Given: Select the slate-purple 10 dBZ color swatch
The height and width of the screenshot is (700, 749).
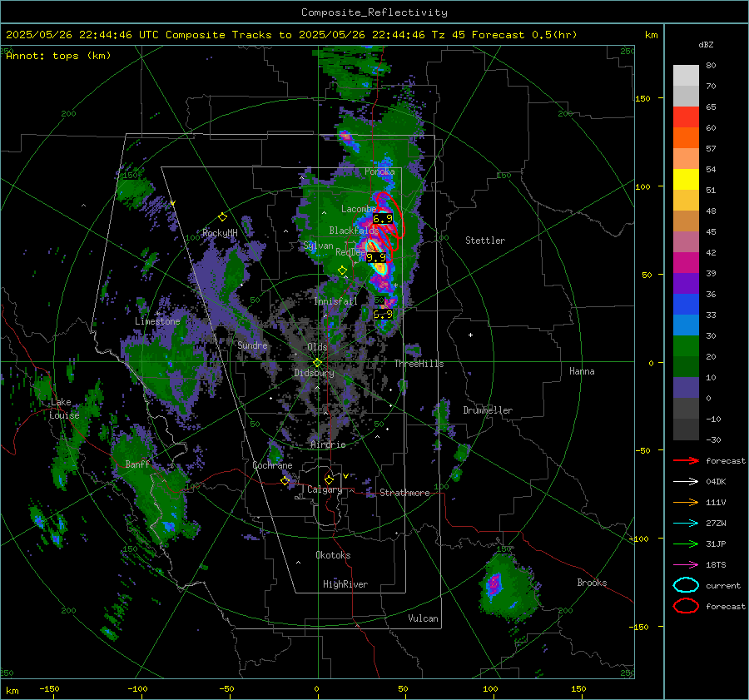Looking at the screenshot, I should (686, 388).
